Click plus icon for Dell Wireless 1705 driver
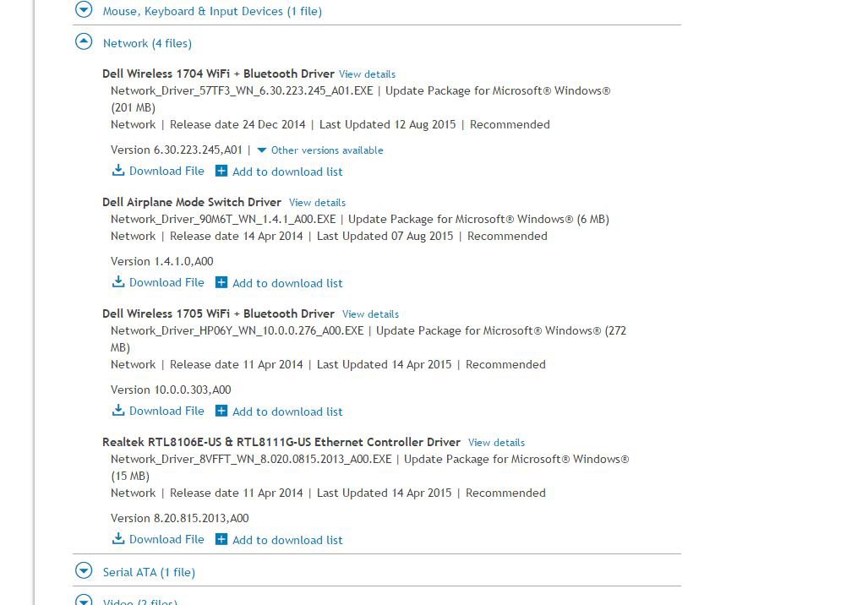This screenshot has width=868, height=605. point(221,412)
